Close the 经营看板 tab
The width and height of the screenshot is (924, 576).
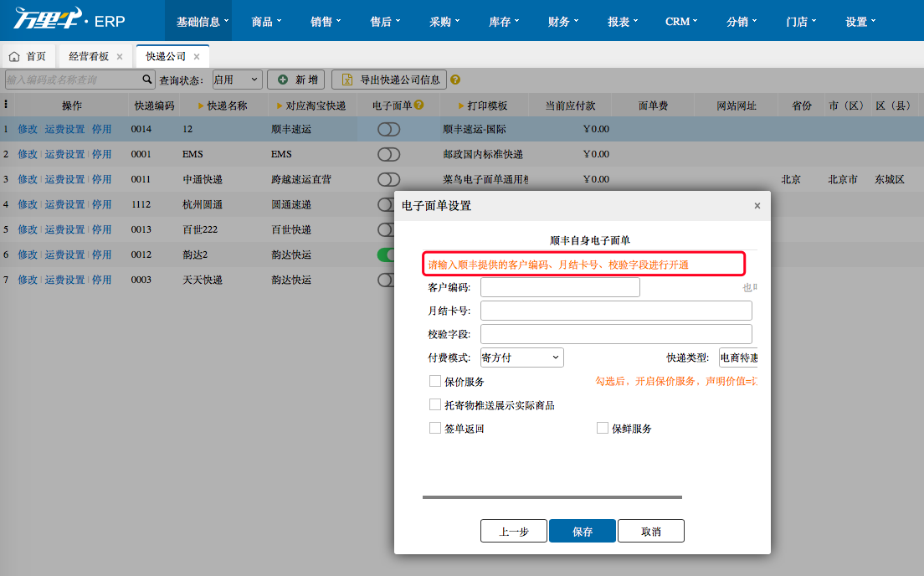[x=120, y=57]
